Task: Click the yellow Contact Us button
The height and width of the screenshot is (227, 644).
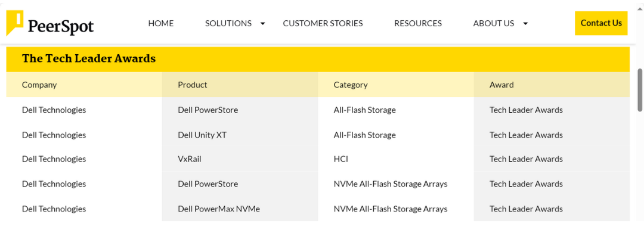Action: pos(601,23)
